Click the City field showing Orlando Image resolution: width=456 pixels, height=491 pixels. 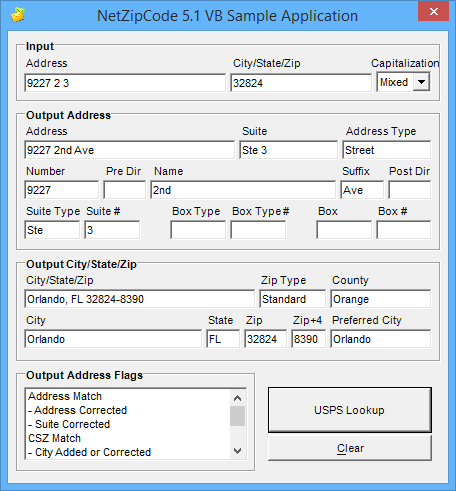point(113,339)
